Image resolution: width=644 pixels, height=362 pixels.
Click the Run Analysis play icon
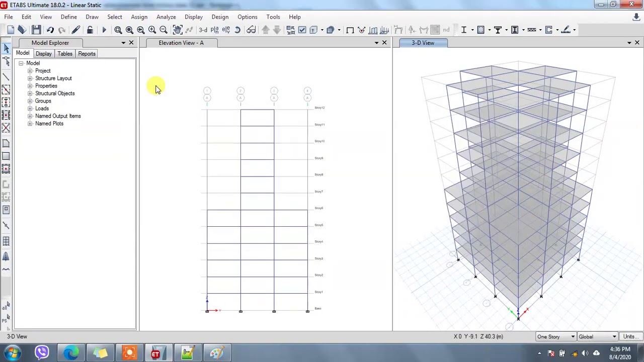(x=104, y=30)
